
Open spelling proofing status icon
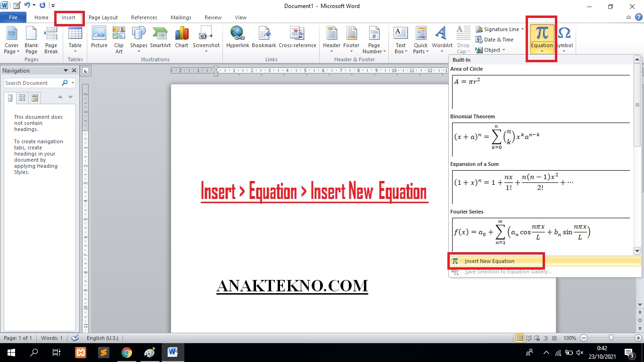click(x=75, y=338)
